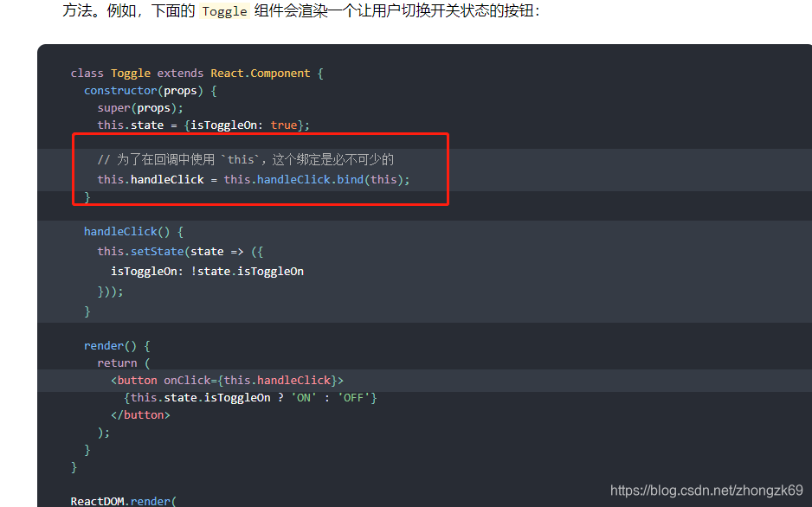Viewport: 812px width, 507px height.
Task: Click the inline code label Toggle in paragraph
Action: point(223,11)
